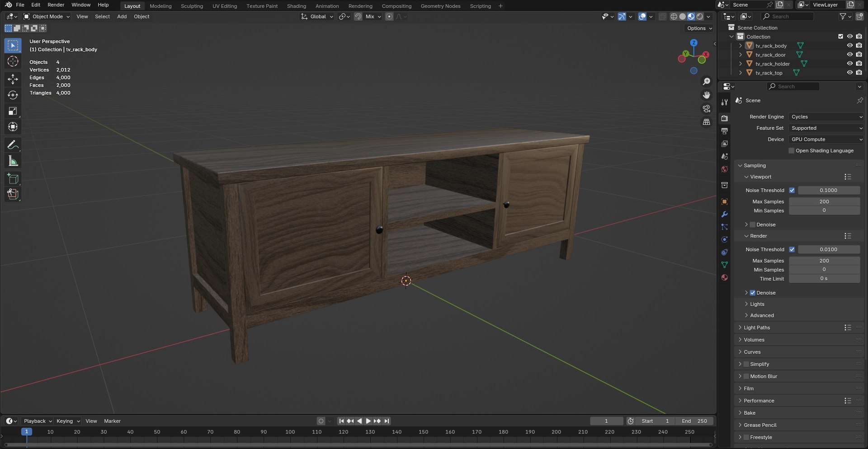This screenshot has width=868, height=449.
Task: Enable Open Shading Language checkbox
Action: tap(791, 151)
